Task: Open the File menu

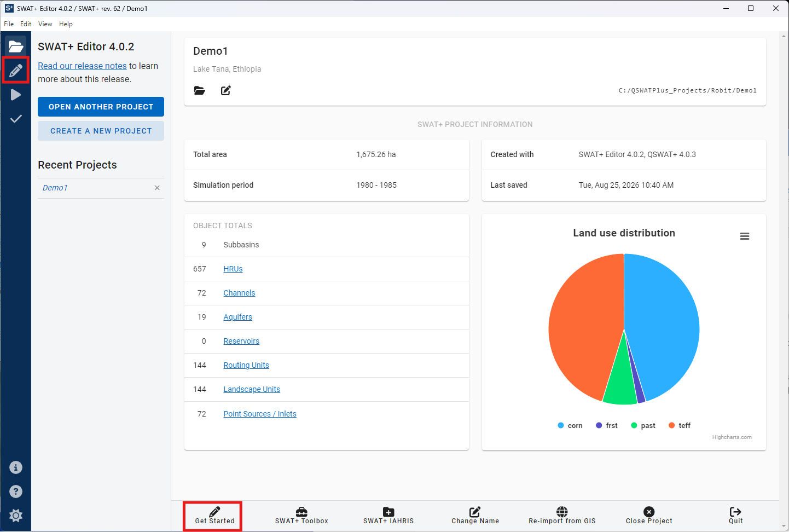Action: (9, 24)
